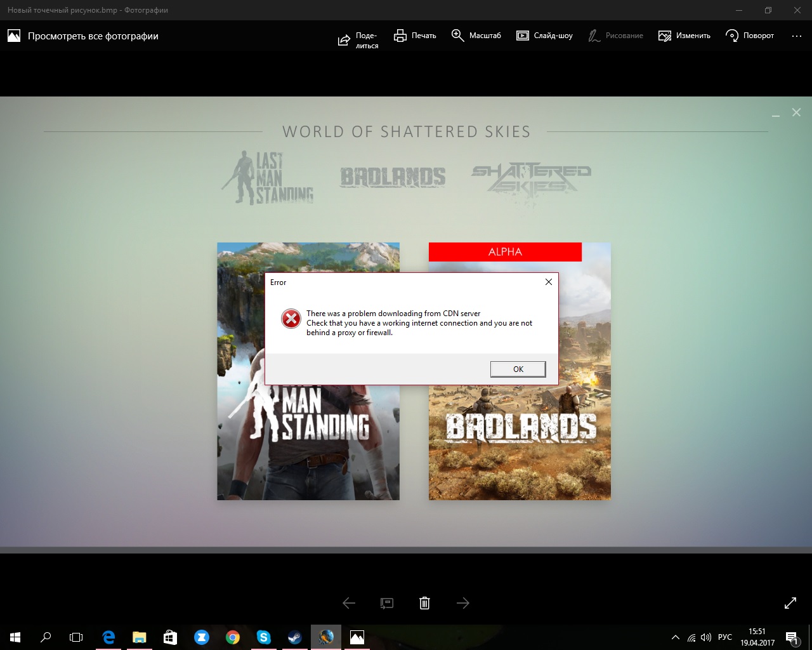Open the Windows Start menu

(15, 637)
